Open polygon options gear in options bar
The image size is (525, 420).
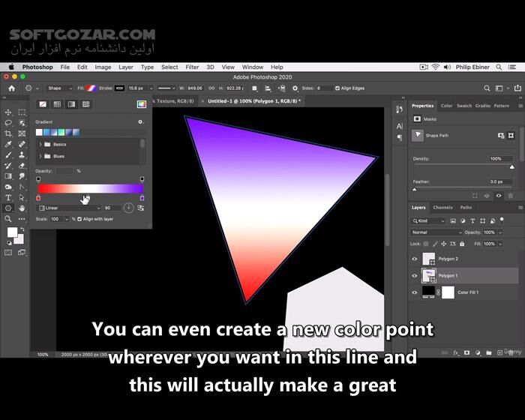pos(295,88)
